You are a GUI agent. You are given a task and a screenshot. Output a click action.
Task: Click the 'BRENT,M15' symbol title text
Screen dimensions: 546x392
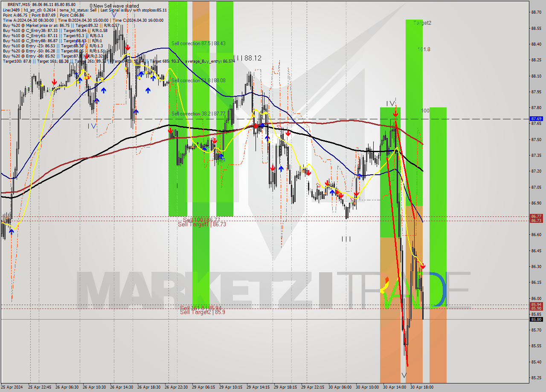(19, 4)
